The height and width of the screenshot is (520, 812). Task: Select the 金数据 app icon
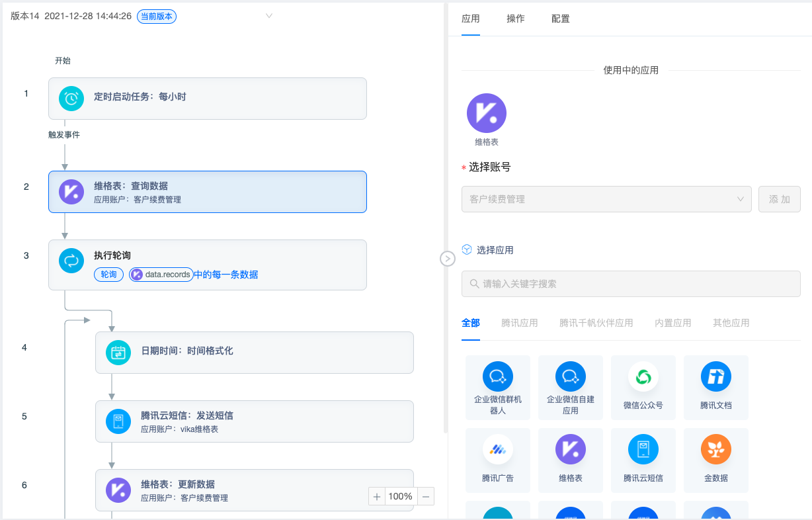[x=716, y=449]
